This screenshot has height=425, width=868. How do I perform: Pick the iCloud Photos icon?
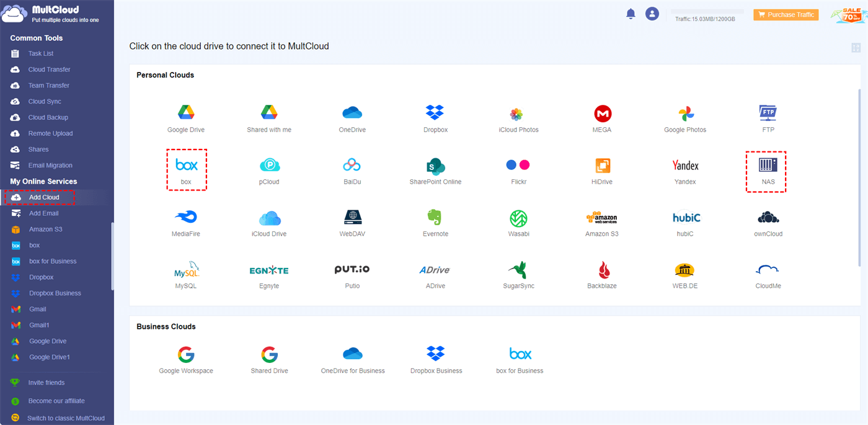(516, 114)
